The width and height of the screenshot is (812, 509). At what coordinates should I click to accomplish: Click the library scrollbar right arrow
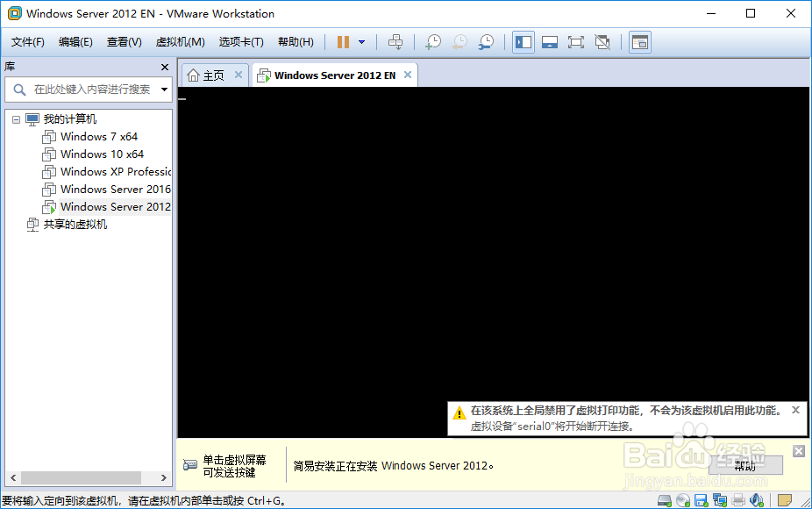coord(164,478)
